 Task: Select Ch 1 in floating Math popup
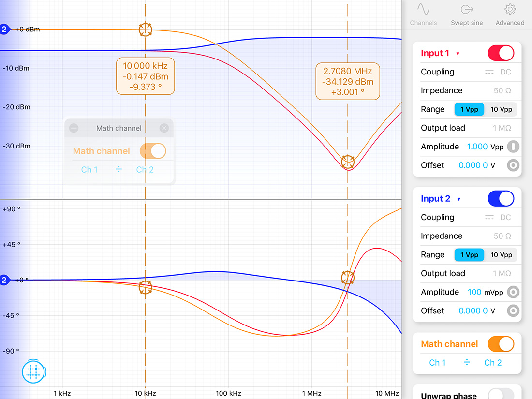point(89,170)
